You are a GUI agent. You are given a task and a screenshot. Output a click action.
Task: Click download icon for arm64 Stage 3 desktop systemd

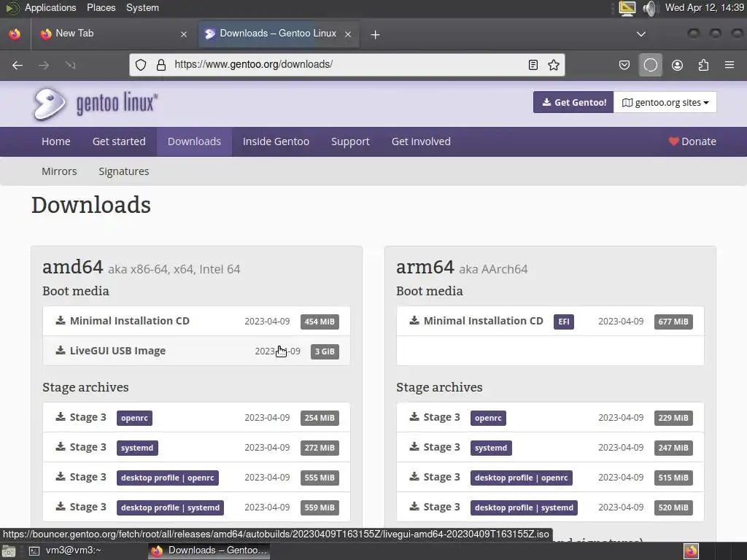[x=414, y=506]
